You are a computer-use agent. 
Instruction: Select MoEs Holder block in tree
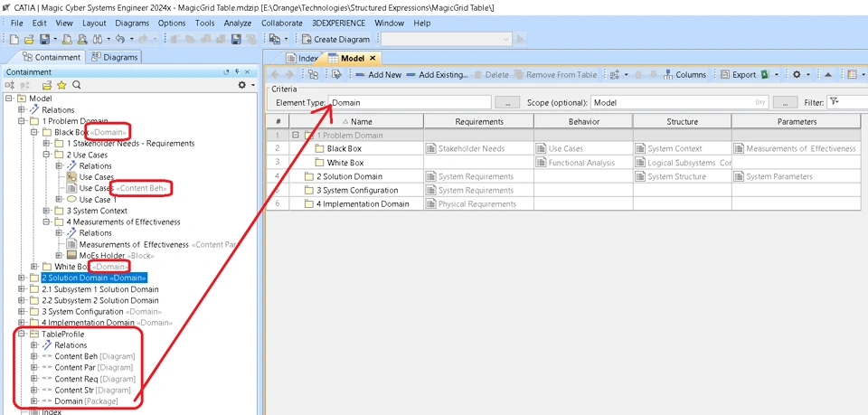(110, 255)
